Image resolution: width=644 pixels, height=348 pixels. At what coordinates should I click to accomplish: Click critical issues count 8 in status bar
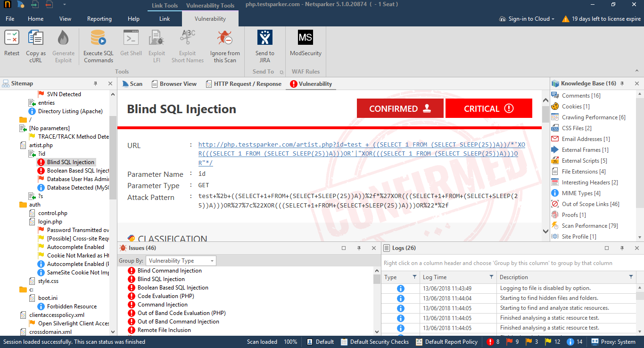pos(493,342)
